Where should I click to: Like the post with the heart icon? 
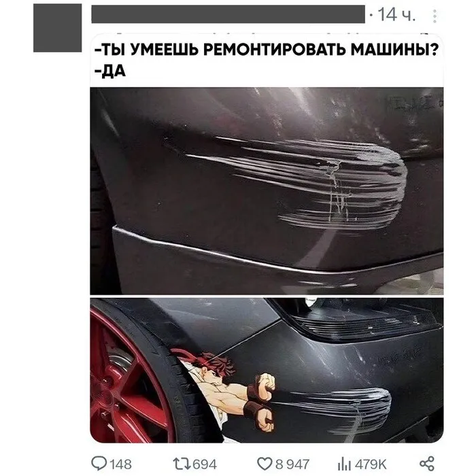tap(265, 464)
